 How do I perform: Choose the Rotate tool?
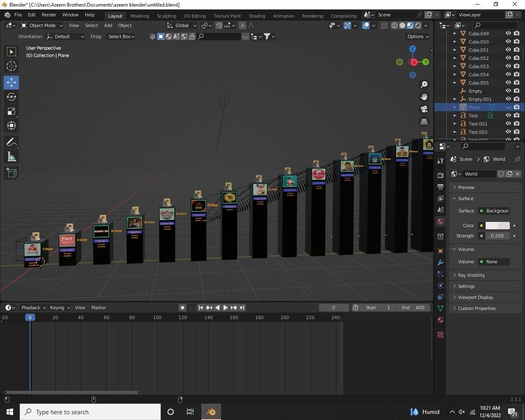tap(11, 97)
